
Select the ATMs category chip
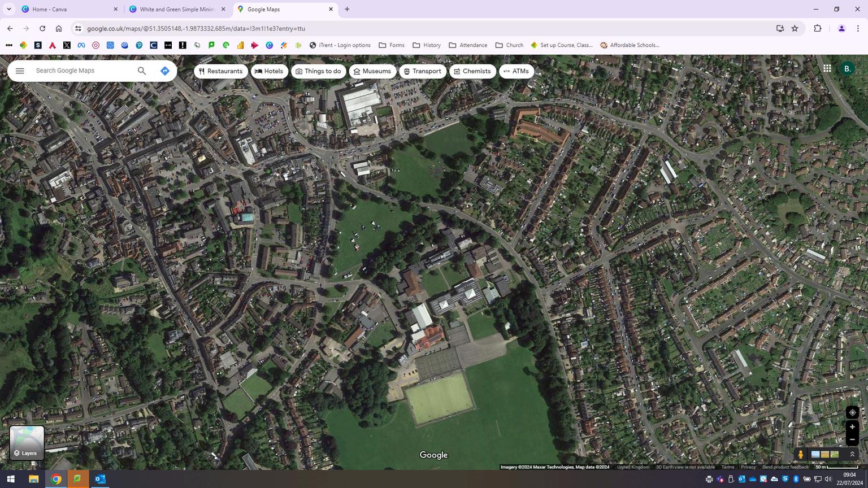[x=516, y=71]
